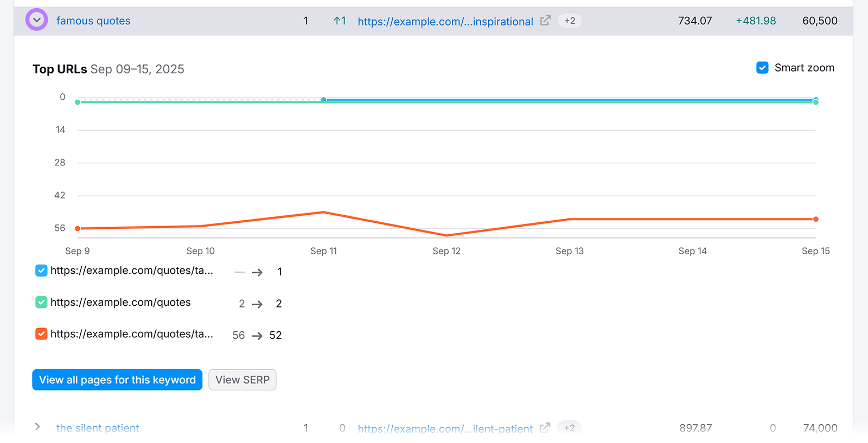Open the inspirational URL external link icon
Image resolution: width=868 pixels, height=443 pixels.
click(x=545, y=21)
